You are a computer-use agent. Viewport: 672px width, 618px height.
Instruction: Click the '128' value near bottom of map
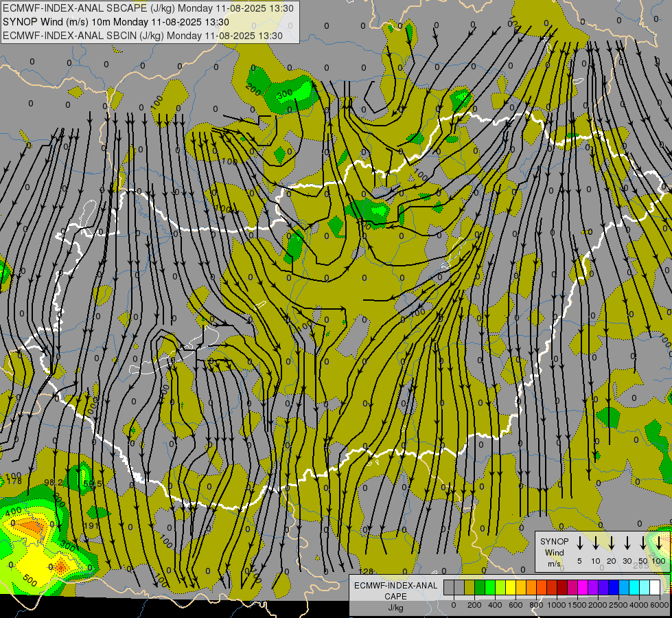click(x=366, y=571)
